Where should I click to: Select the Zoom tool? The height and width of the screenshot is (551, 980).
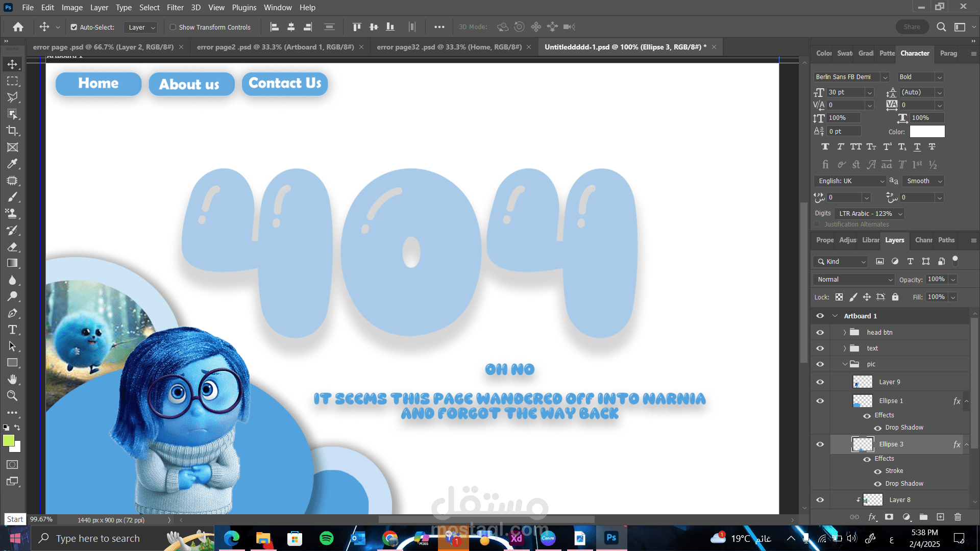tap(12, 395)
